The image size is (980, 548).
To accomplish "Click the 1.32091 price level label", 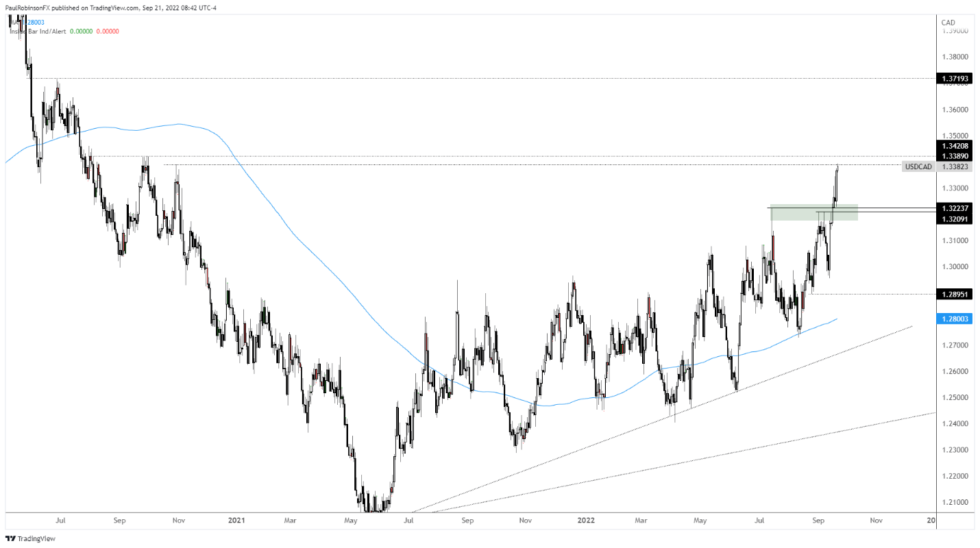I will 954,219.
